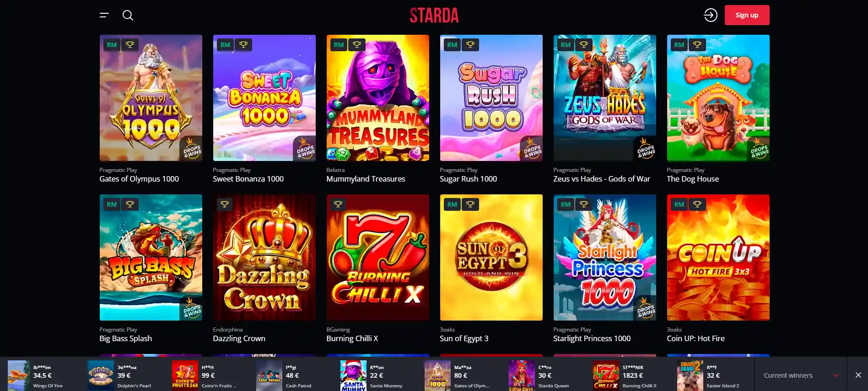Open the STARDA logo home link

(434, 16)
